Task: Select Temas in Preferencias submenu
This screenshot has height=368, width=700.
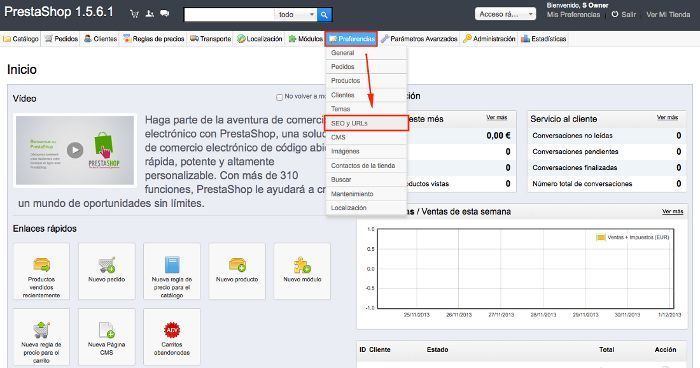Action: 366,109
